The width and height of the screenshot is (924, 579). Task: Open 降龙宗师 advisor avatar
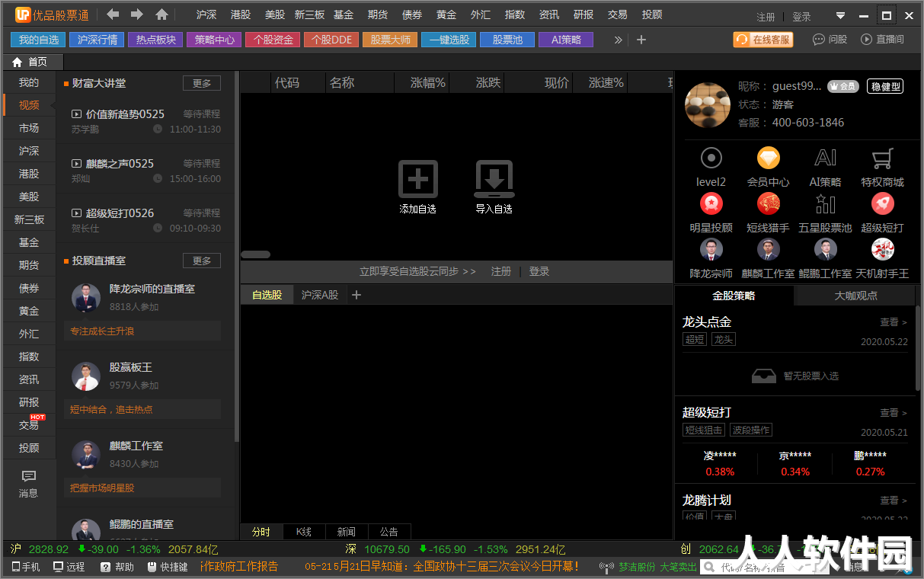711,249
